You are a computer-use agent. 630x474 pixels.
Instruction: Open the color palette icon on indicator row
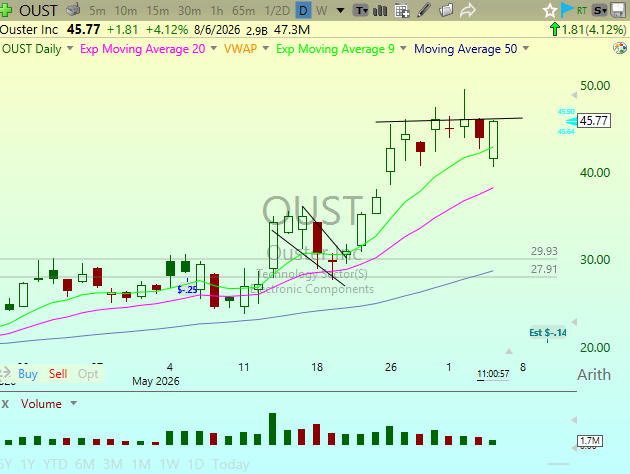pyautogui.click(x=620, y=49)
